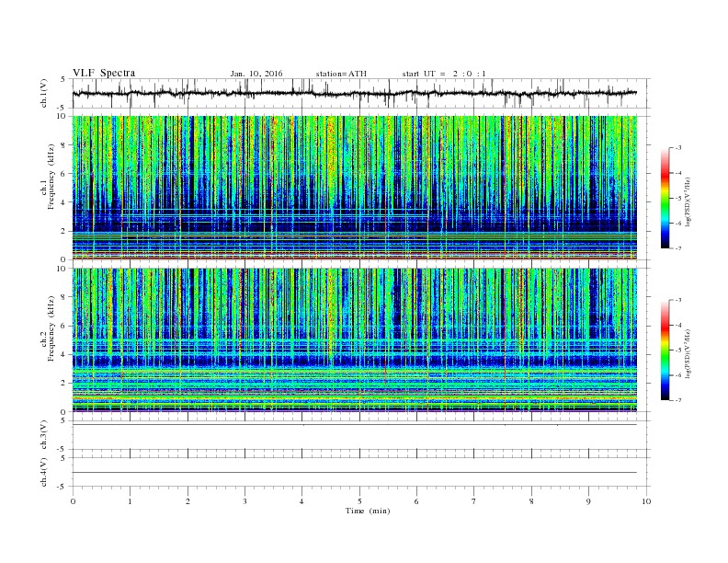Click the upper colorbar beside ch.1 spectrogram
The height and width of the screenshot is (563, 728).
pos(665,198)
